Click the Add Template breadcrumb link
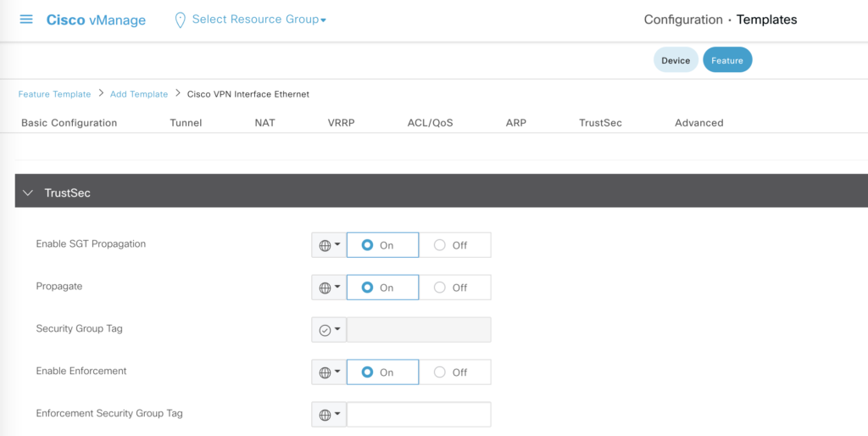This screenshot has height=436, width=868. tap(139, 94)
